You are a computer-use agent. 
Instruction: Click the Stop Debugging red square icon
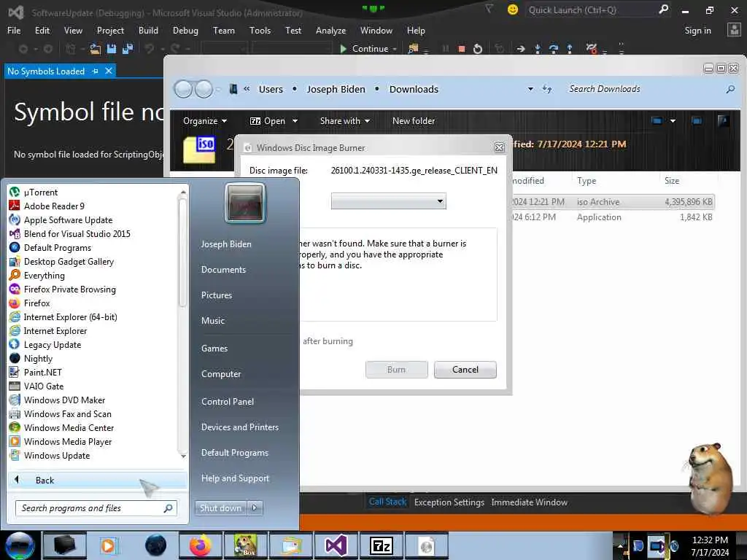(461, 49)
